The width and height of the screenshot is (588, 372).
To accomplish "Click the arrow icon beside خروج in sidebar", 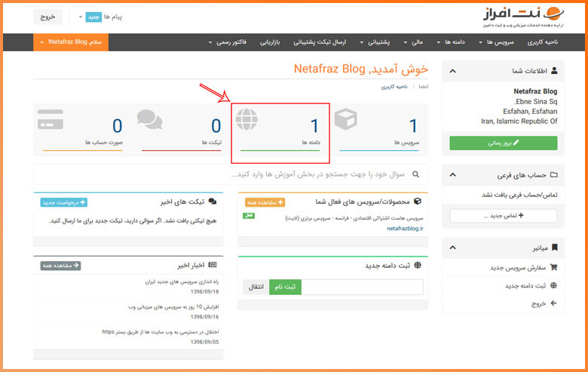I will 553,303.
